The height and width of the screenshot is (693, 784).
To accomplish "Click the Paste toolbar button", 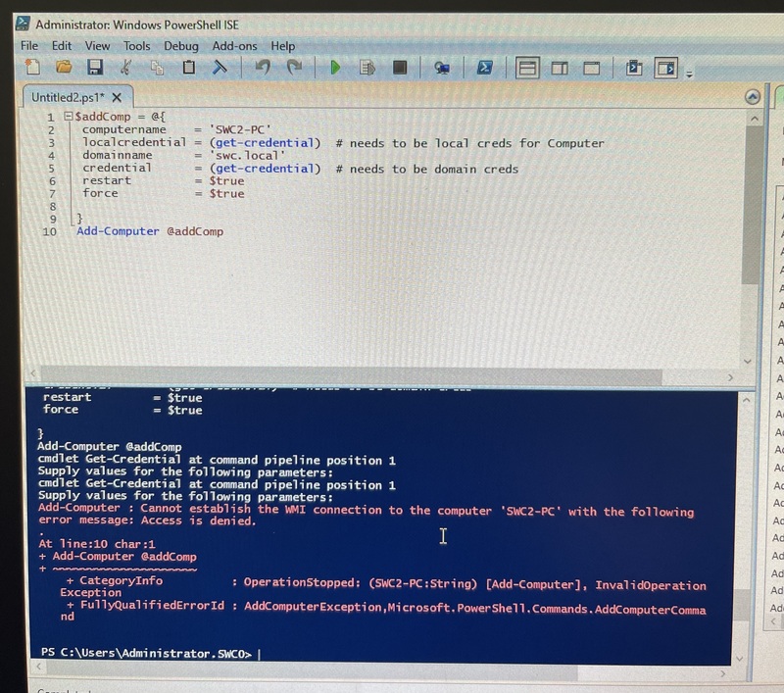I will point(188,69).
